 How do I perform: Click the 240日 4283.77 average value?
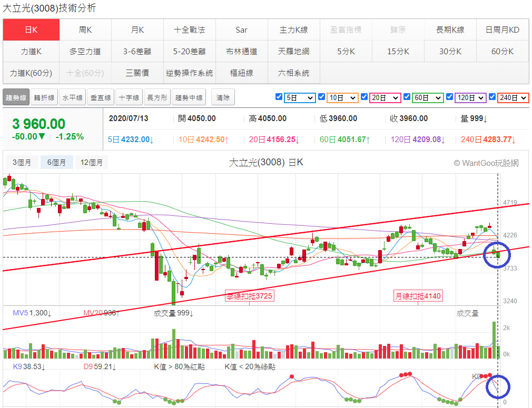click(488, 140)
